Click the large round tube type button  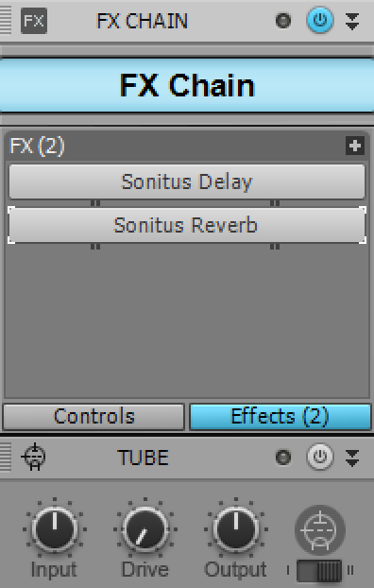pyautogui.click(x=319, y=529)
